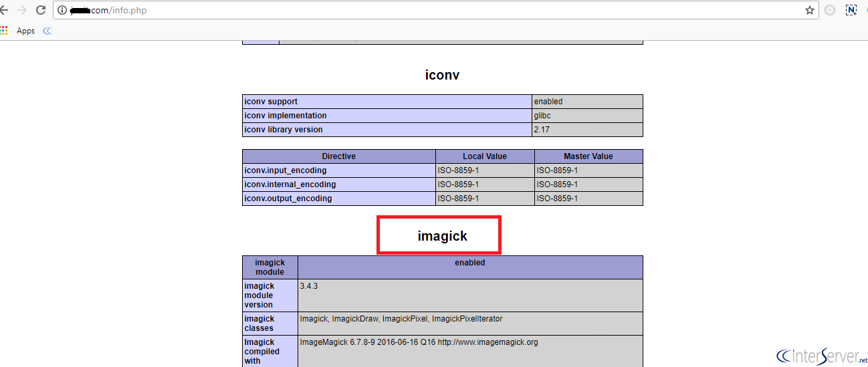Select the '2.17' library version value
This screenshot has height=367, width=868.
coord(542,130)
